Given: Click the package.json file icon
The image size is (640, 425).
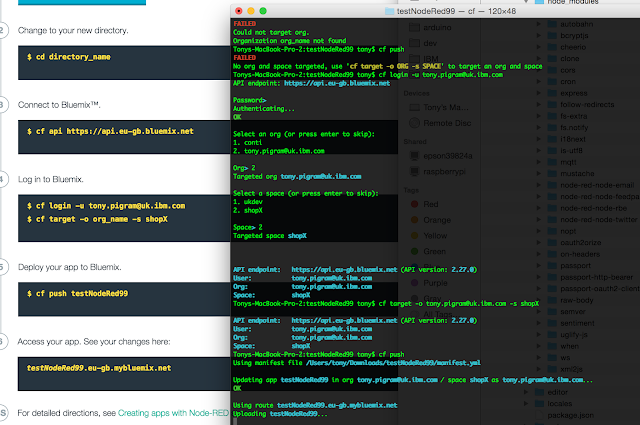Looking at the screenshot, I should (540, 415).
